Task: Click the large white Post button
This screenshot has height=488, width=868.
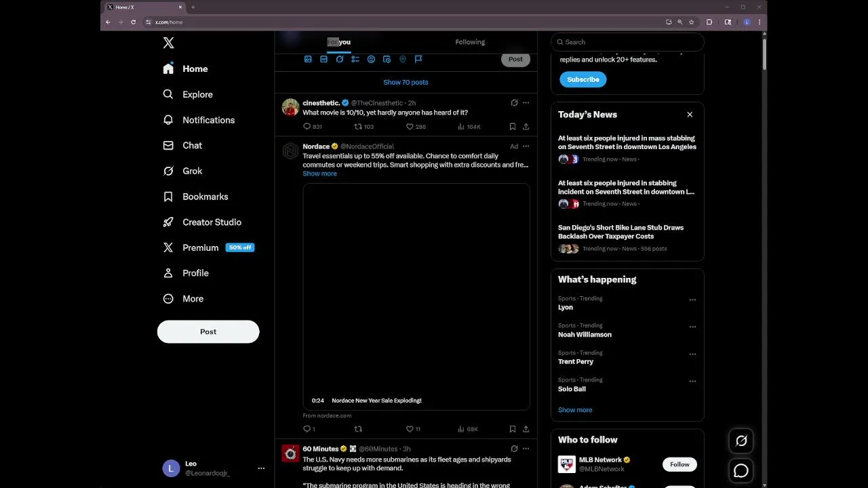Action: point(208,331)
